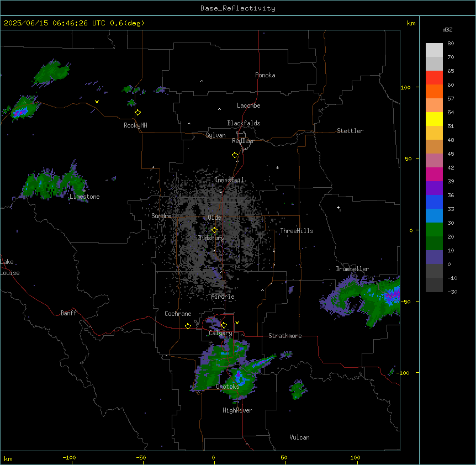The width and height of the screenshot is (476, 465).
Task: Select the slate-purple 0 dBZ legend swatch
Action: pyautogui.click(x=434, y=257)
